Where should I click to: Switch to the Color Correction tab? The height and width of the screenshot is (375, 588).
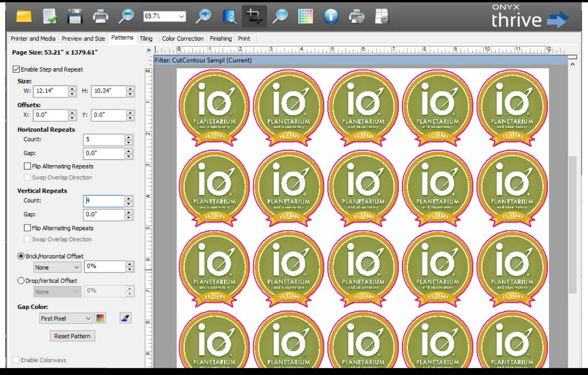pos(182,38)
